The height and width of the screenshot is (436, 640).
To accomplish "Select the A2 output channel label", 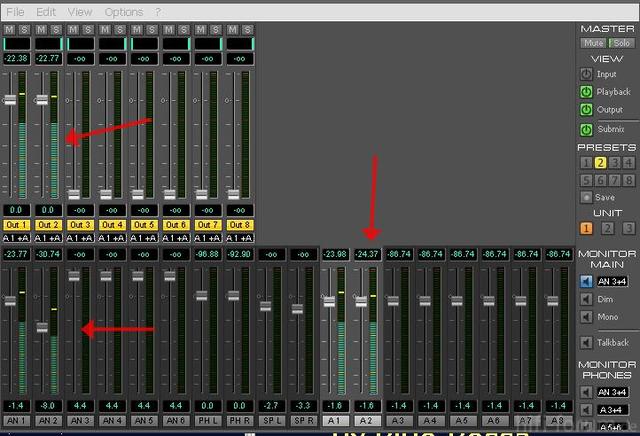I will click(x=367, y=420).
